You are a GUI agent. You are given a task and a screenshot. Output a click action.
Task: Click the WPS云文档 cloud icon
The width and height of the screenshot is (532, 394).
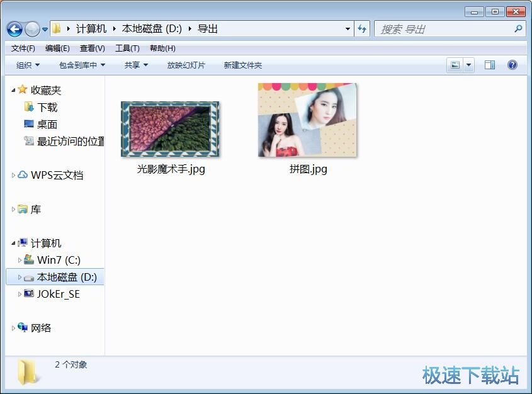(x=23, y=174)
